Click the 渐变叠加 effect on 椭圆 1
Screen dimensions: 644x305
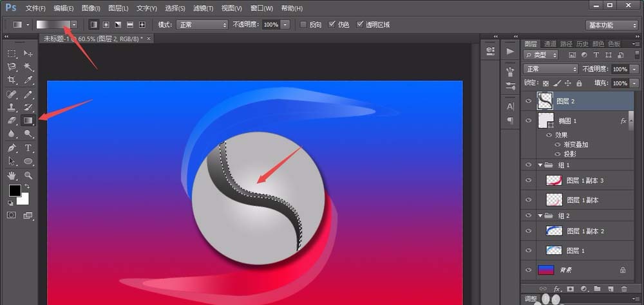point(577,145)
